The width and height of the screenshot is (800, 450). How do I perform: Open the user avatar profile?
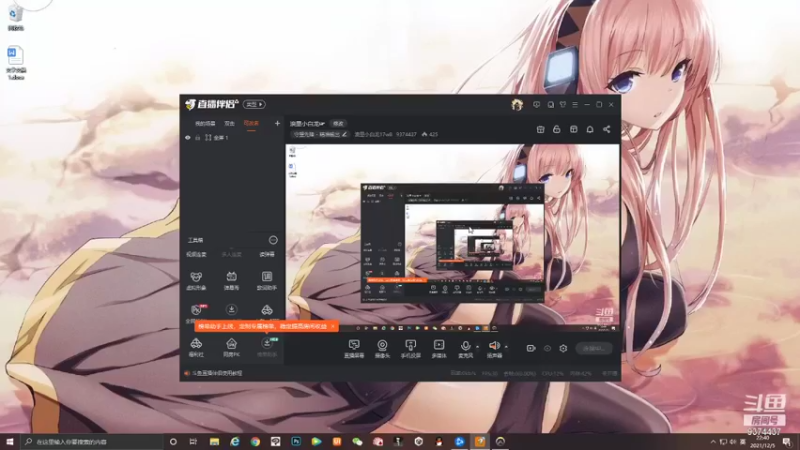coord(517,105)
